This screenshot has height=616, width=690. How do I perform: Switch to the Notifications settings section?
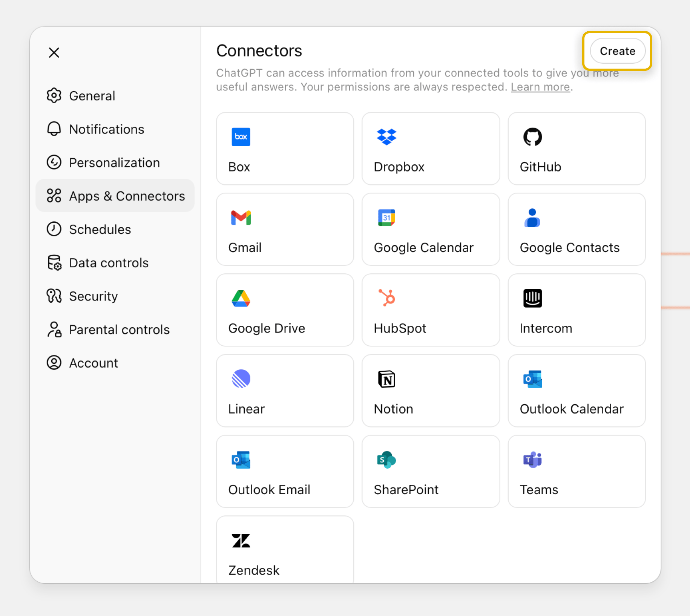(106, 129)
